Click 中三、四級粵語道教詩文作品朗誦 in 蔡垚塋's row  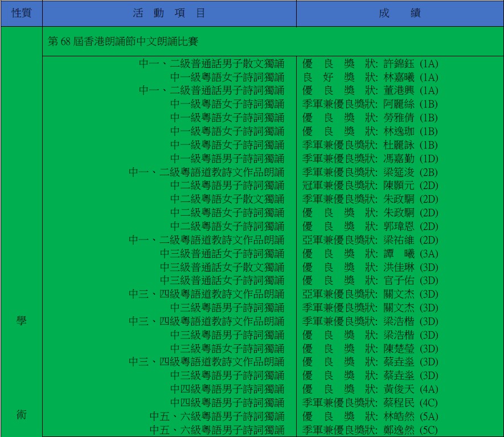(x=206, y=362)
